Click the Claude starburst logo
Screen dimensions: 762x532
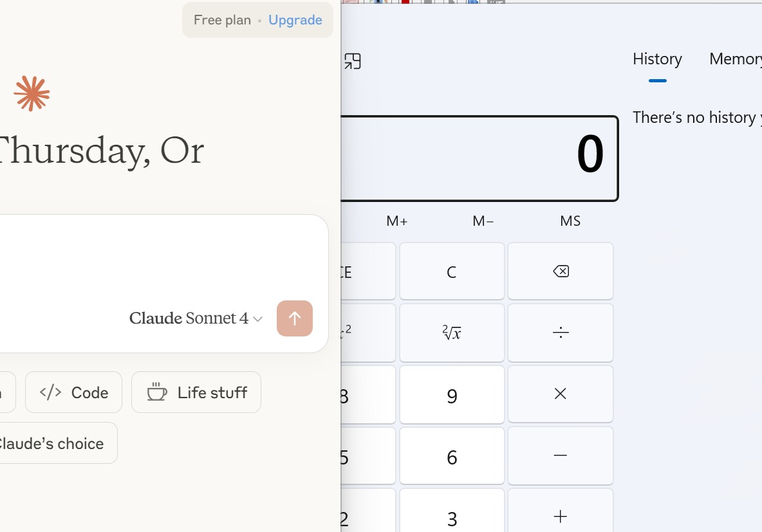[x=32, y=93]
